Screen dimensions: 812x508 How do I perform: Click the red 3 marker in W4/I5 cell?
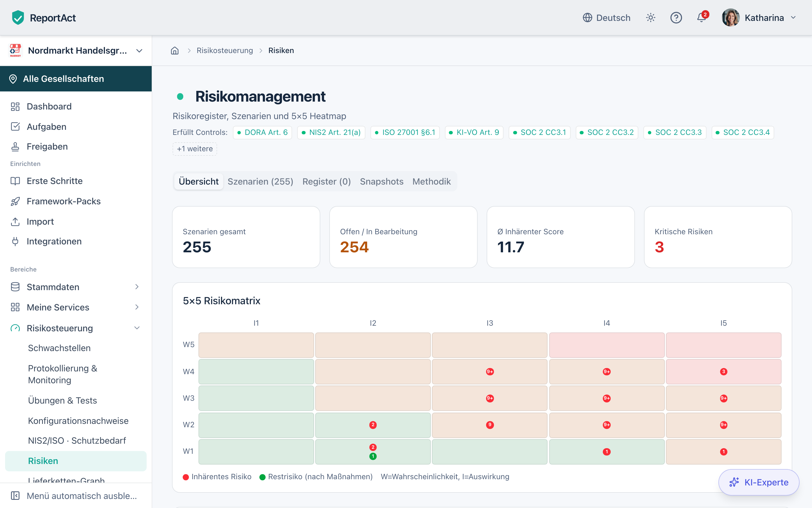(x=723, y=372)
